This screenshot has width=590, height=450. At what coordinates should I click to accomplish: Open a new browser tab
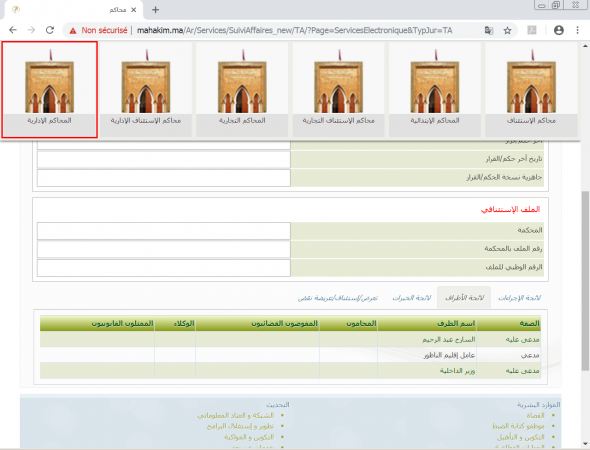tap(155, 10)
